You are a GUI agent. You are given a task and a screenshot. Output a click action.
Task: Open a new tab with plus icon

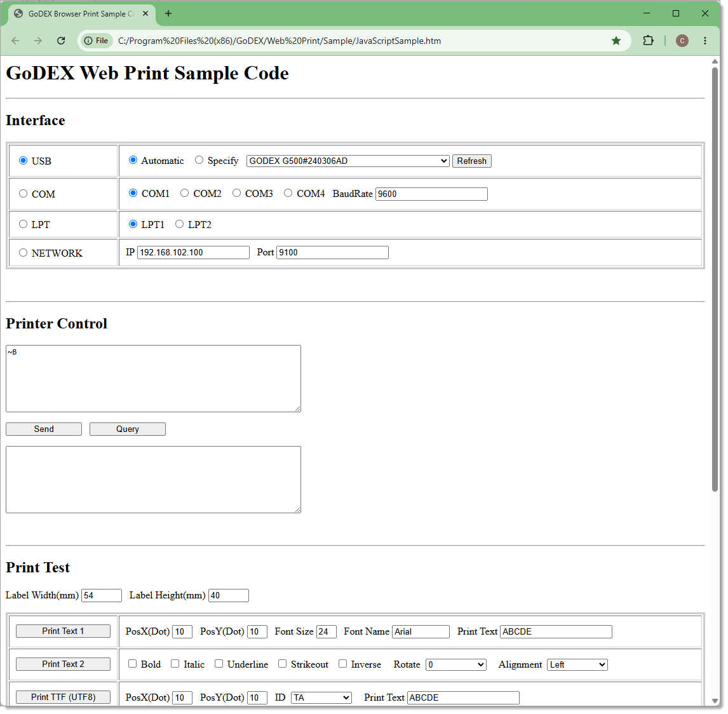168,13
